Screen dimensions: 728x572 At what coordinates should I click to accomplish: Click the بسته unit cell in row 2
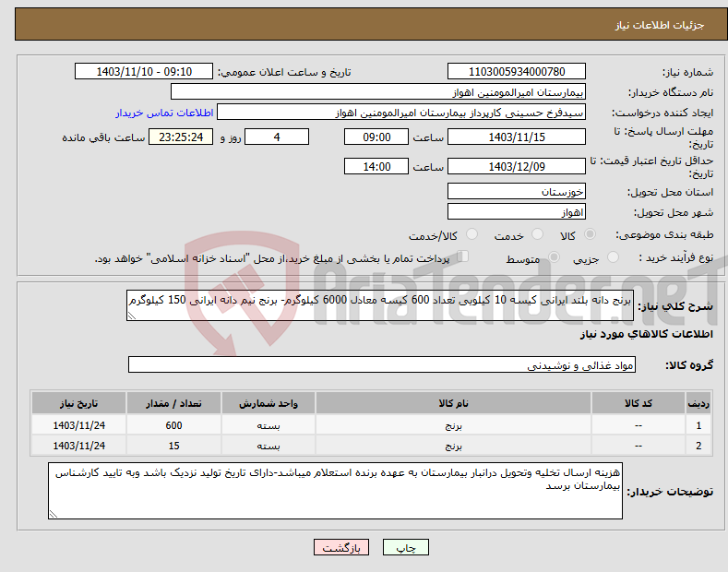269,446
